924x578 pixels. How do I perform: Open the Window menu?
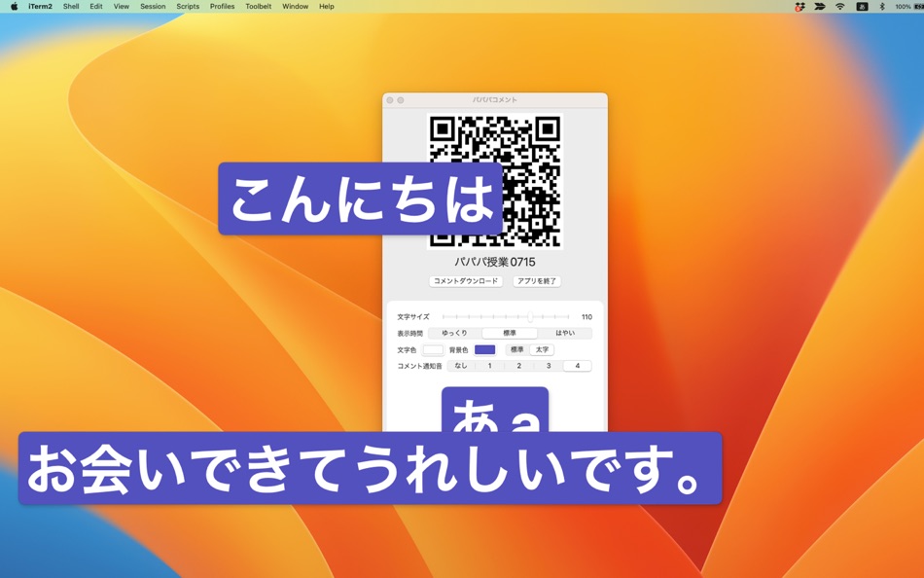pyautogui.click(x=296, y=7)
